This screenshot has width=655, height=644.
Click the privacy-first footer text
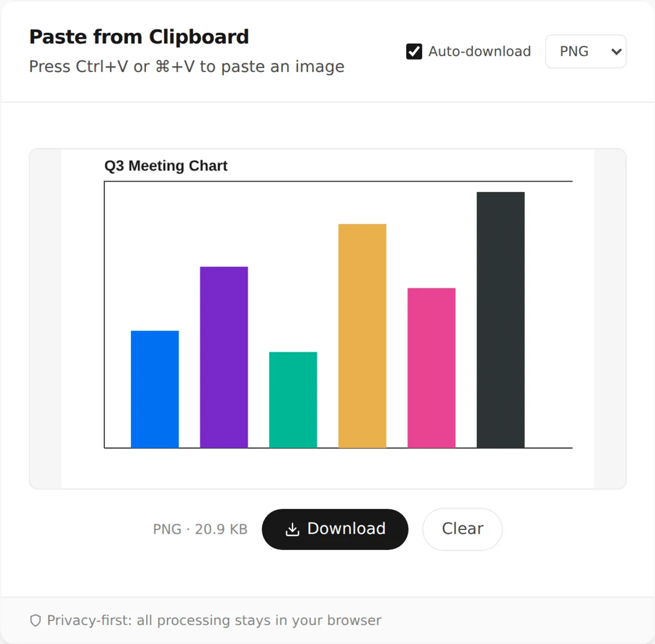[x=214, y=621]
